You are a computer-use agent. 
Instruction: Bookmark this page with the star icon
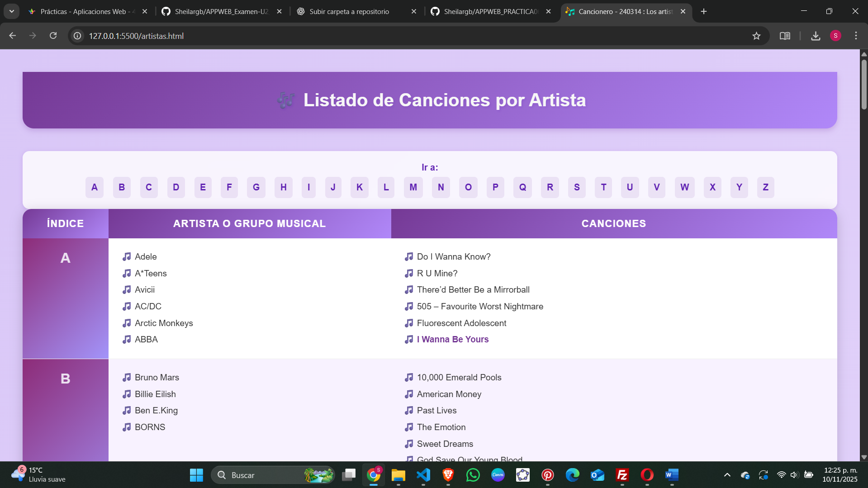coord(756,36)
